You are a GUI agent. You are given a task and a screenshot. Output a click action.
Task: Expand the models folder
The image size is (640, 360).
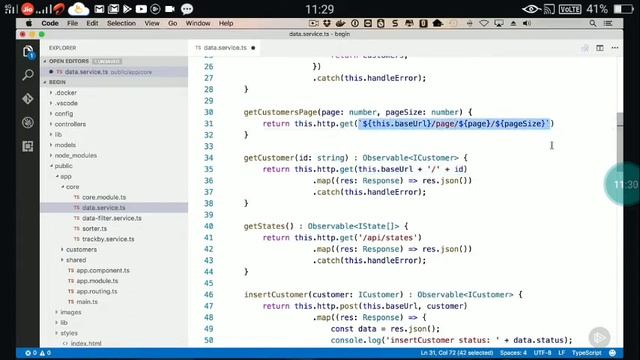[x=65, y=145]
